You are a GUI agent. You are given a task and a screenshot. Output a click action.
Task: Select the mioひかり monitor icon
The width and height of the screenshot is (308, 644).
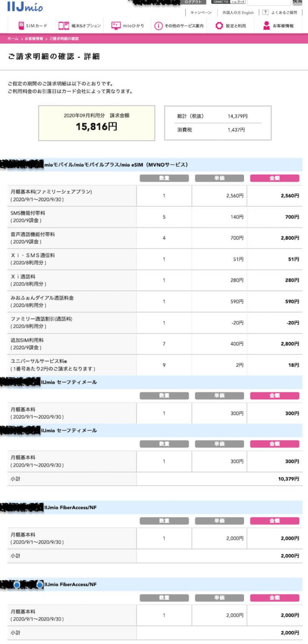(116, 25)
